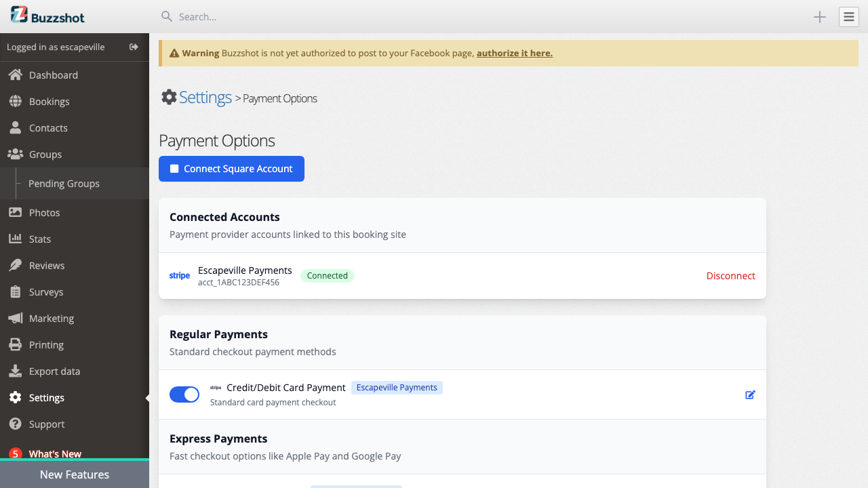Viewport: 868px width, 488px height.
Task: Click Connect Square Account
Action: point(231,169)
